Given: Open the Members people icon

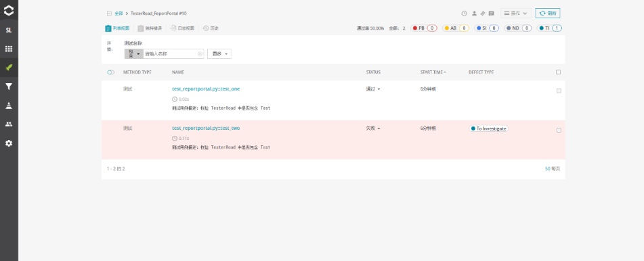Looking at the screenshot, I should (9, 124).
